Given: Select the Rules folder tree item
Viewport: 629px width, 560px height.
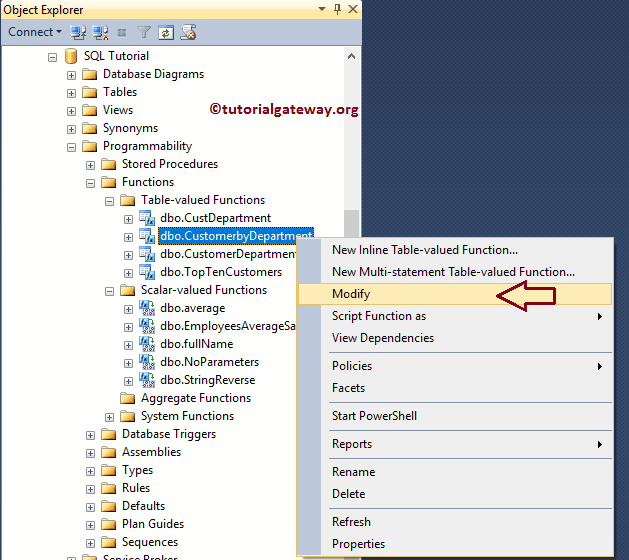Looking at the screenshot, I should pyautogui.click(x=136, y=488).
